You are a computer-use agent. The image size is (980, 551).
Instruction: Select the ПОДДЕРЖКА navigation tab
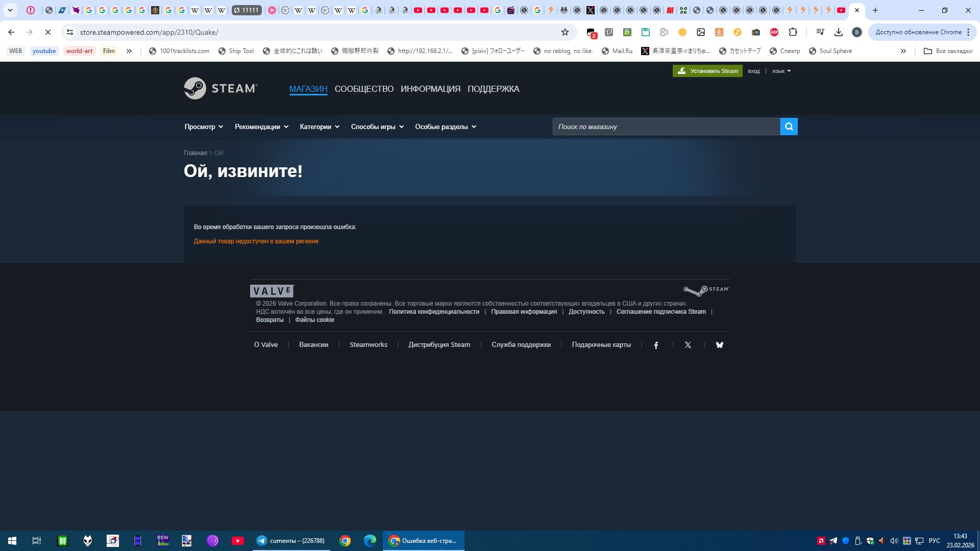(494, 89)
